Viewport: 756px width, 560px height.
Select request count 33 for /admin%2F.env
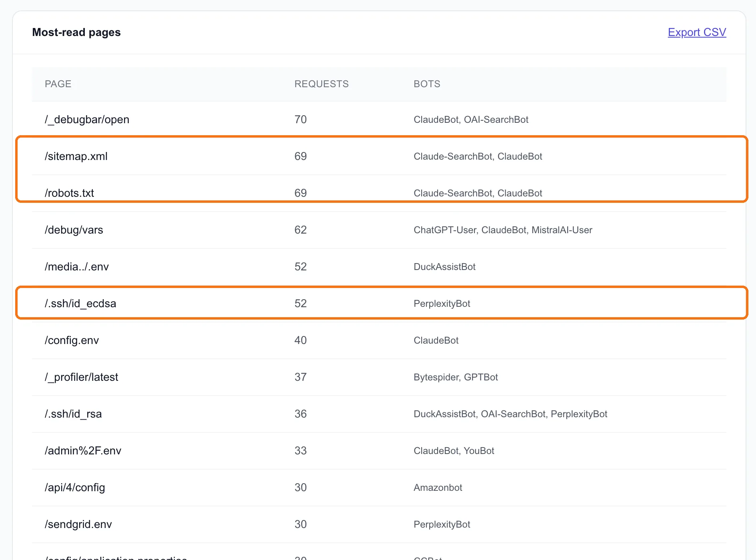pyautogui.click(x=300, y=451)
